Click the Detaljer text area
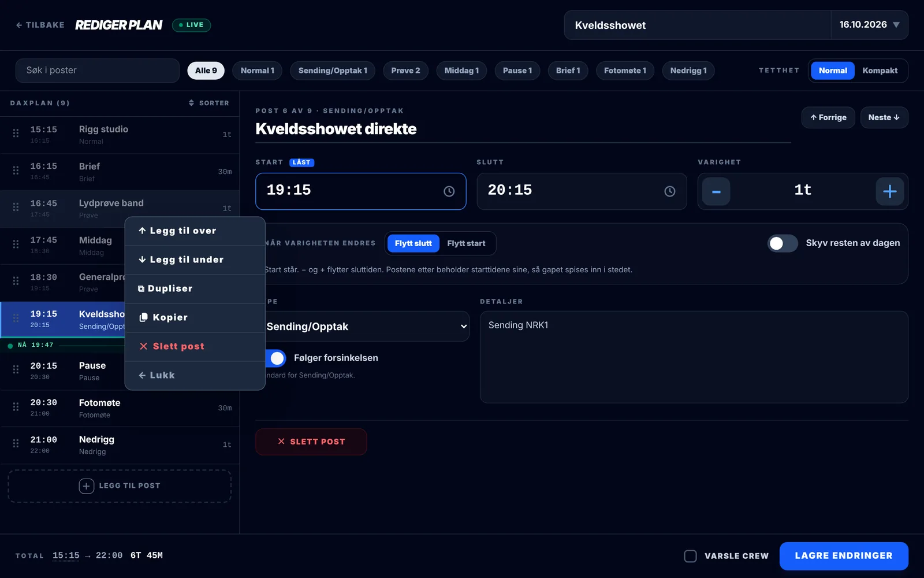The width and height of the screenshot is (924, 578). (x=694, y=357)
